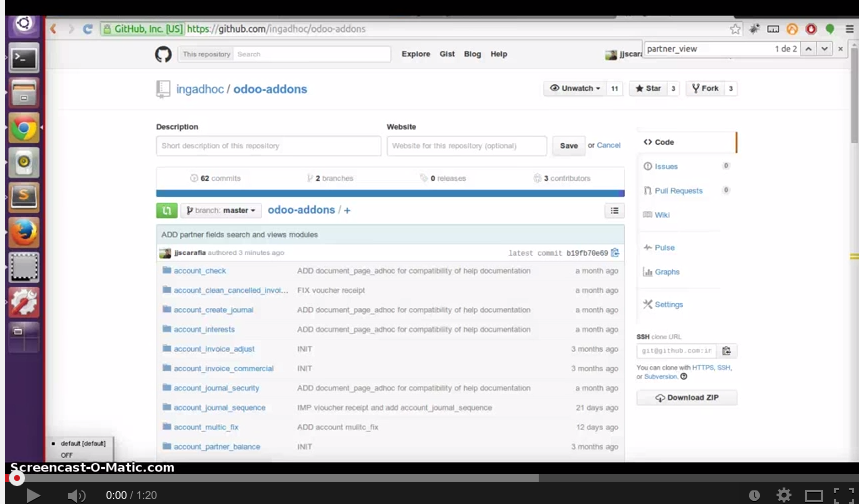Screen dimensions: 865x504
Task: Open YouTube settings gear
Action: (783, 495)
